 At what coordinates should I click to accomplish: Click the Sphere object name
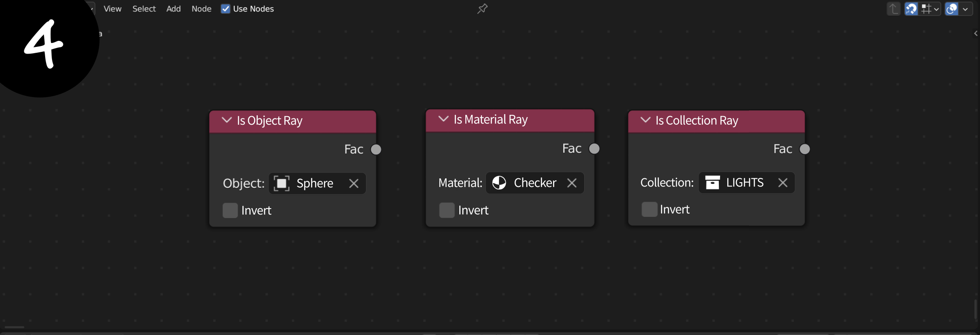point(315,183)
